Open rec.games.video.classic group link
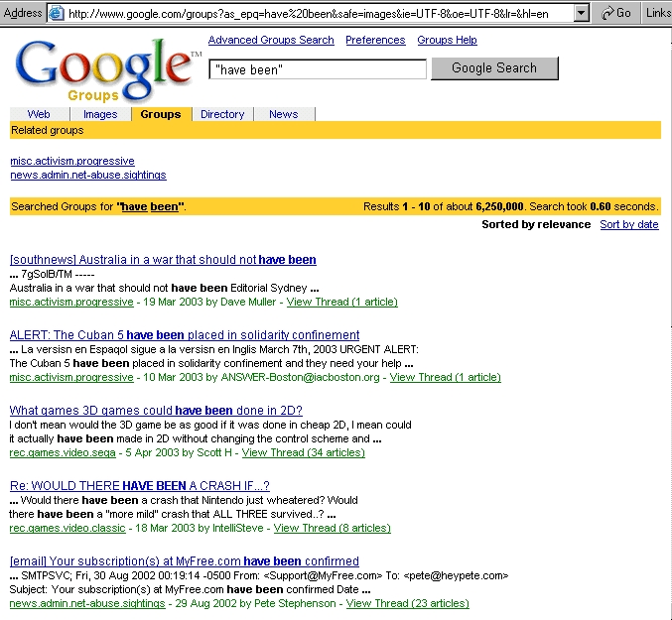This screenshot has width=672, height=620. click(x=69, y=528)
